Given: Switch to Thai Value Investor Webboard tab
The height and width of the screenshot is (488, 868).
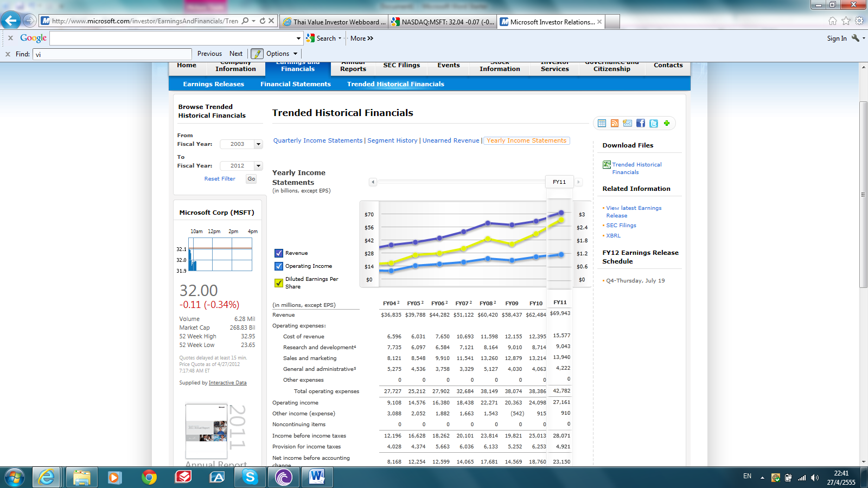Looking at the screenshot, I should (x=334, y=22).
